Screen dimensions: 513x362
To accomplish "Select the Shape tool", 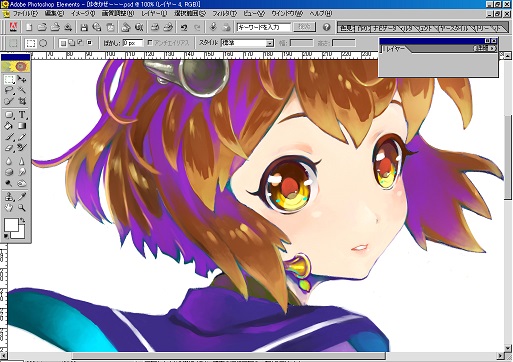I will click(9, 115).
